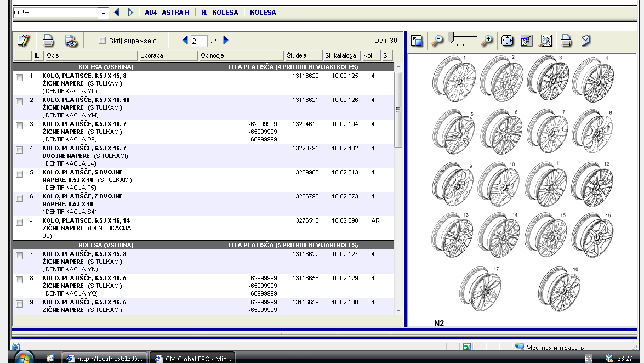Sort by Št. dela column header
Viewport: 644px width, 363px height.
303,55
